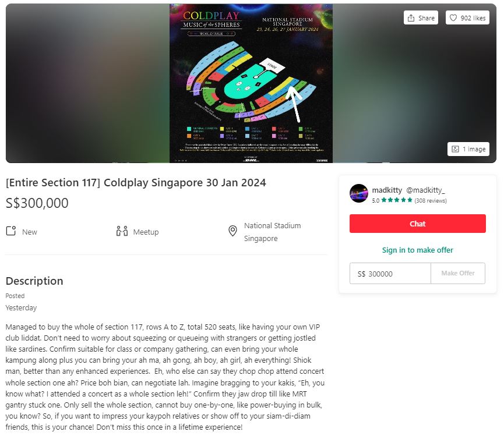Open the @madkitty_ username link

425,190
